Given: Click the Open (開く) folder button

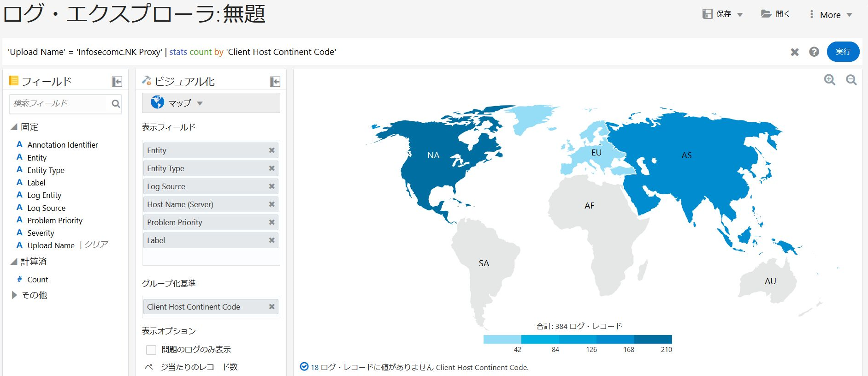Looking at the screenshot, I should (775, 14).
